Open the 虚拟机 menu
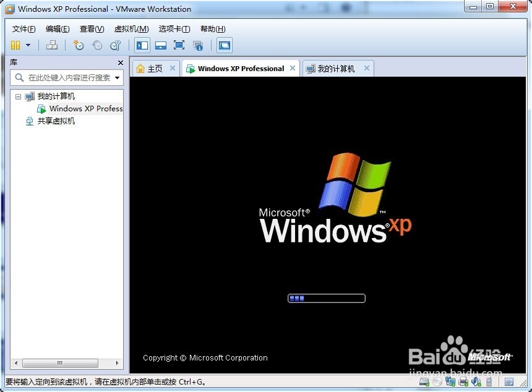Image resolution: width=532 pixels, height=392 pixels. [x=131, y=28]
